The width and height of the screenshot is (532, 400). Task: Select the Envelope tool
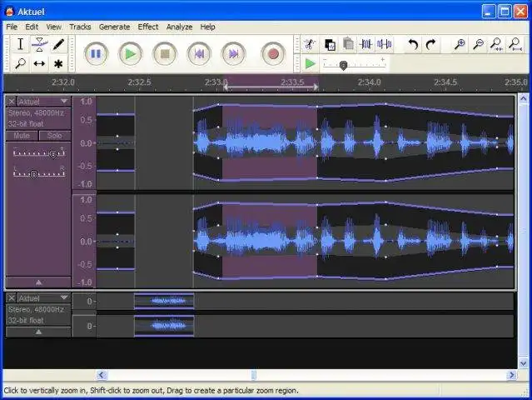tap(39, 44)
